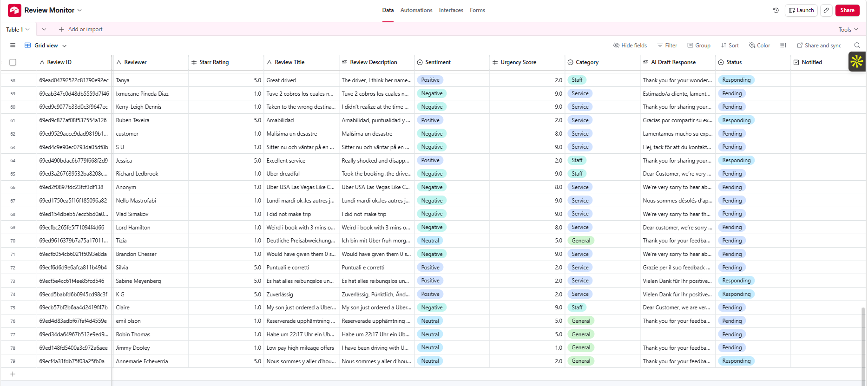Click Add or import
Screen dimensions: 868x386
pos(80,29)
